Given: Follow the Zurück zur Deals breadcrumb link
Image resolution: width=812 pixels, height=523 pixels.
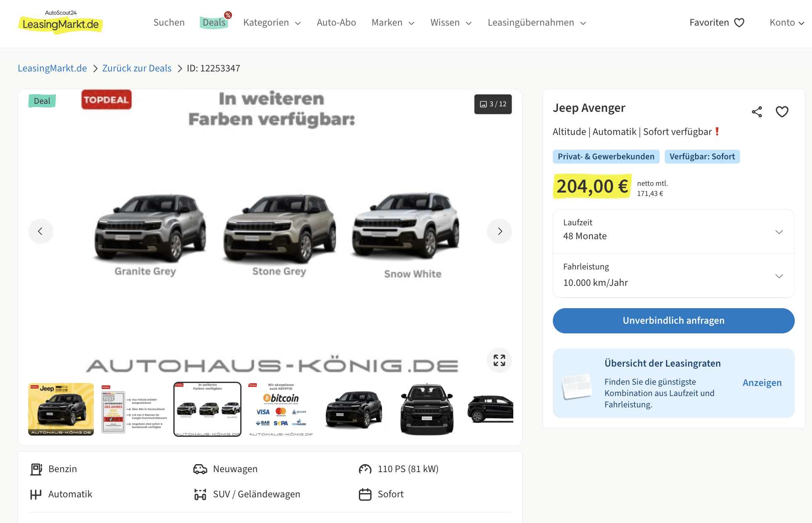Looking at the screenshot, I should [x=137, y=69].
